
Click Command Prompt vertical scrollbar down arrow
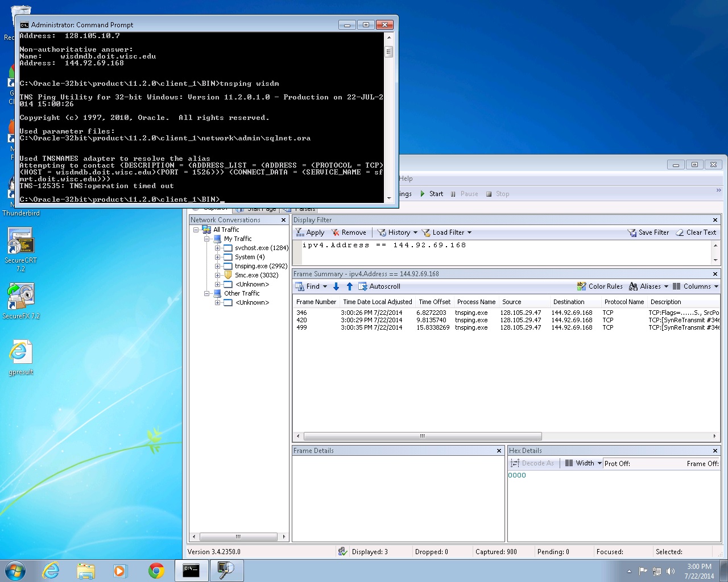389,198
